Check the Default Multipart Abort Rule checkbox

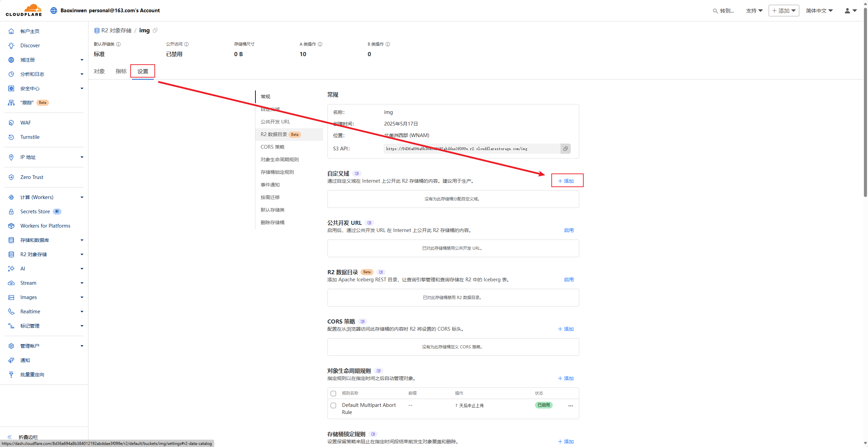tap(333, 405)
